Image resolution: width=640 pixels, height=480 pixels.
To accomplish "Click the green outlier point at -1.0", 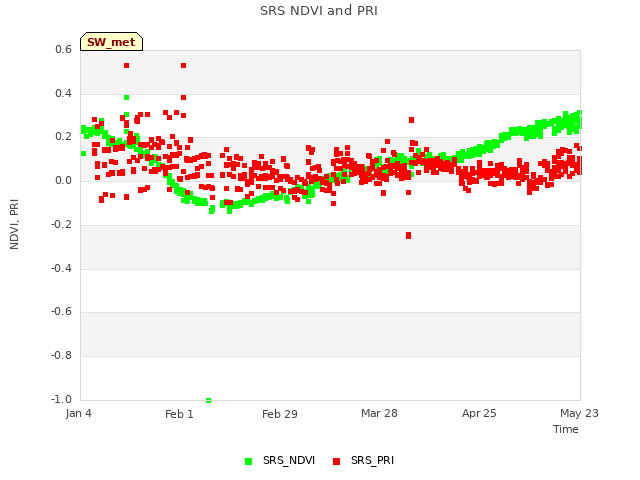I will [209, 400].
